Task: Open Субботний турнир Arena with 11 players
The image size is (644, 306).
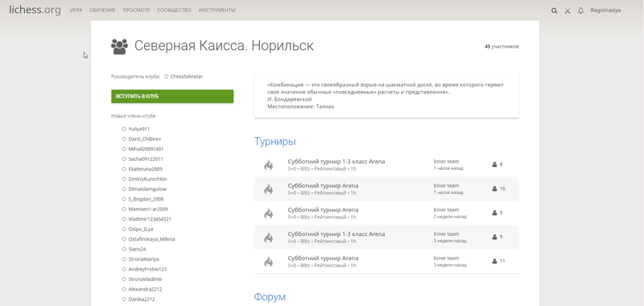Action: [323, 258]
